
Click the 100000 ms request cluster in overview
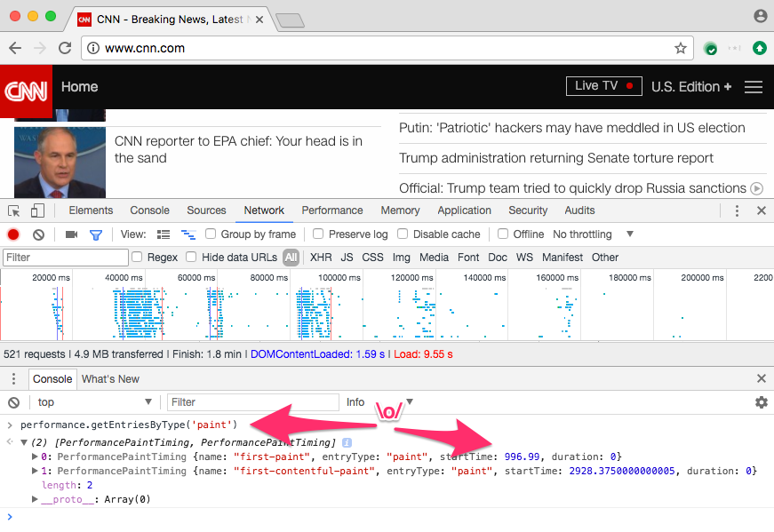tap(315, 314)
